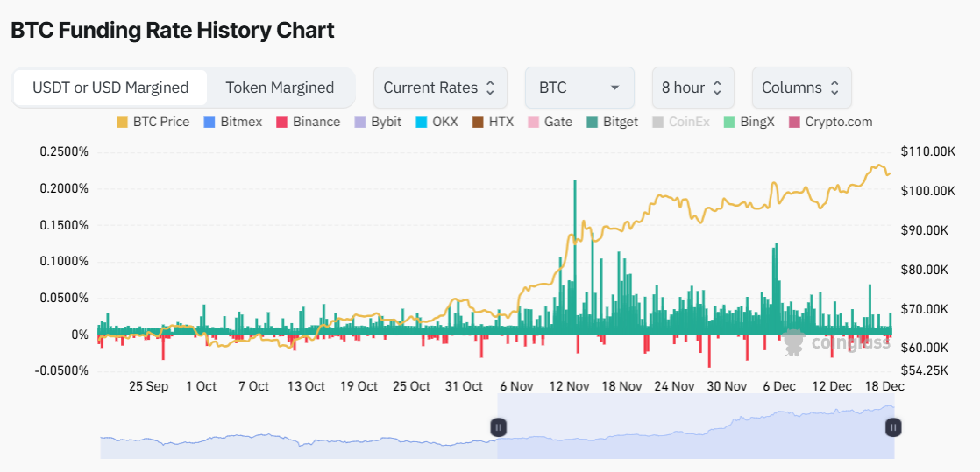The image size is (980, 472).
Task: Toggle the Crypto.com legend series
Action: (831, 122)
